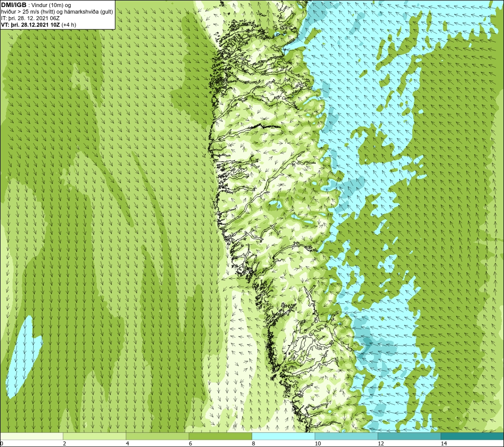Screen dimensions: 504x447
Task: Click the 4–6 m/s green scale segment
Action: coord(157,436)
